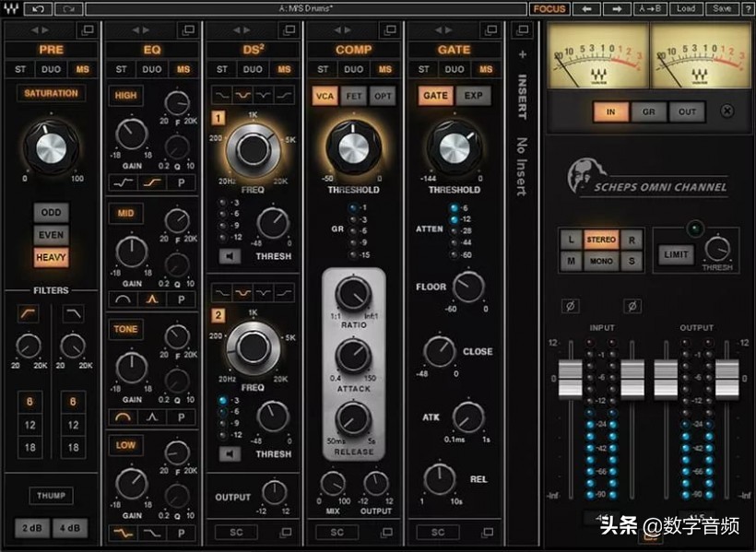Choose the HIGH band shelf shape icon
This screenshot has width=756, height=552.
pos(152,182)
